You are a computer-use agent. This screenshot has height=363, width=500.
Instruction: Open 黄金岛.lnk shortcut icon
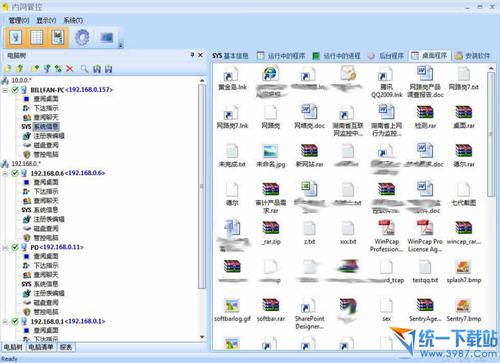click(232, 79)
